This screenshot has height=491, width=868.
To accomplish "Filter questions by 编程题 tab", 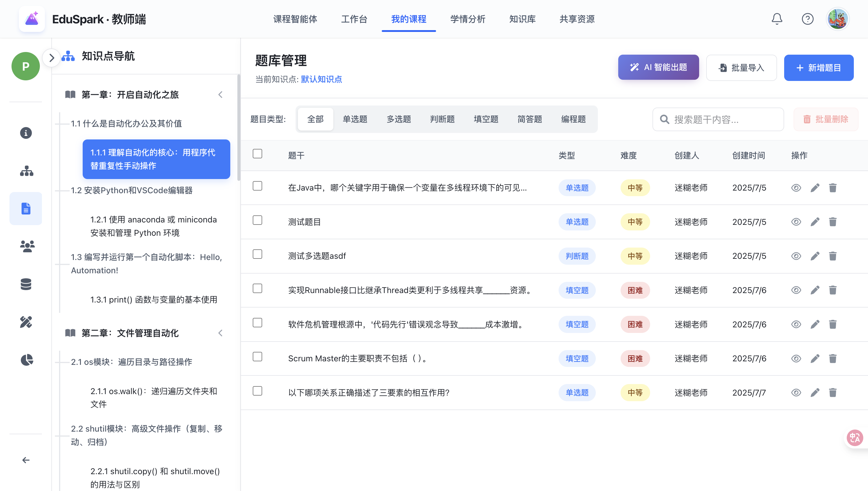I will [573, 119].
